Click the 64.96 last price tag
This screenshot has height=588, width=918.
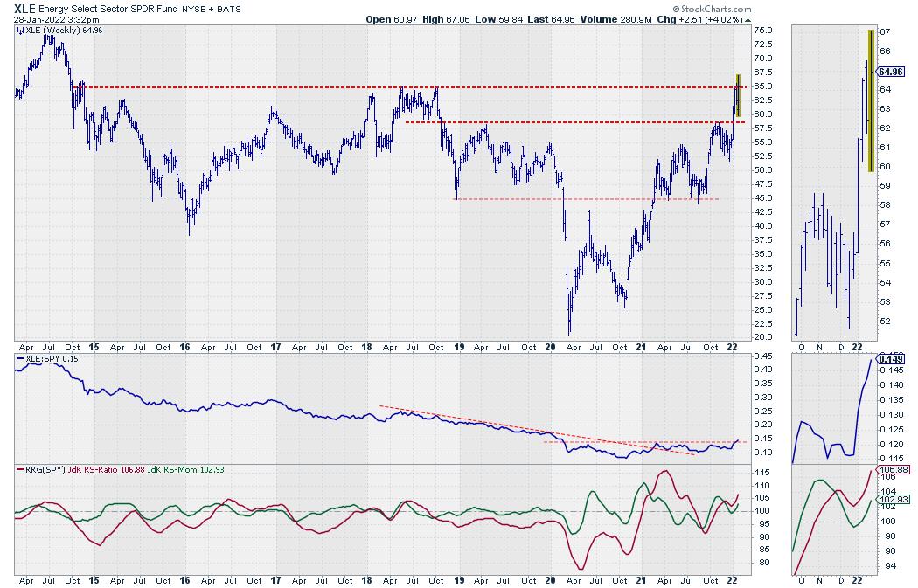pos(890,72)
